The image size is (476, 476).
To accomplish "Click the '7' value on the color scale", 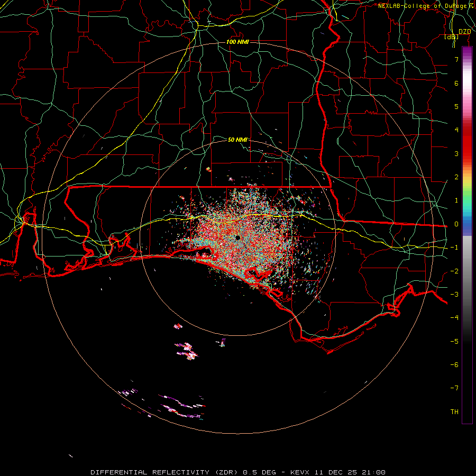I will click(456, 59).
